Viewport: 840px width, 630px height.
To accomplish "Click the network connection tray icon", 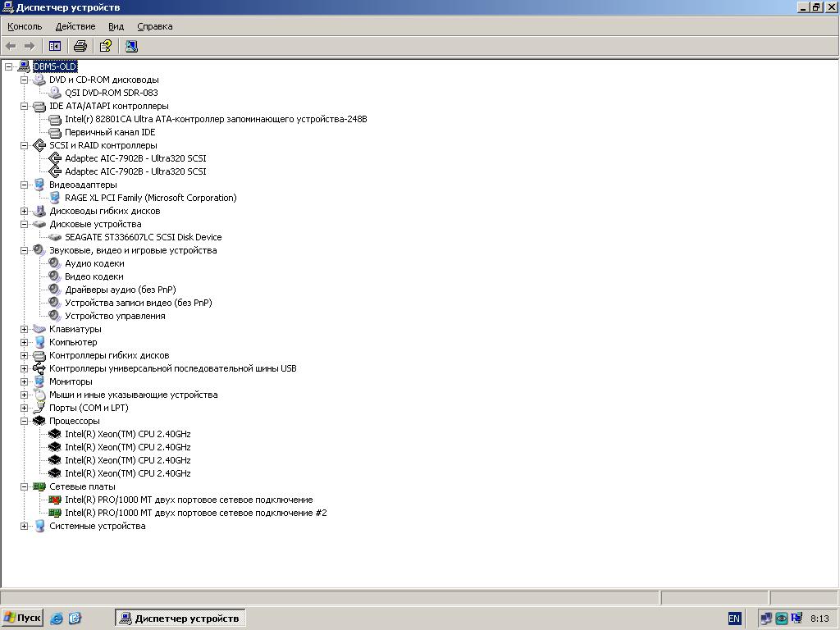I will [x=766, y=619].
